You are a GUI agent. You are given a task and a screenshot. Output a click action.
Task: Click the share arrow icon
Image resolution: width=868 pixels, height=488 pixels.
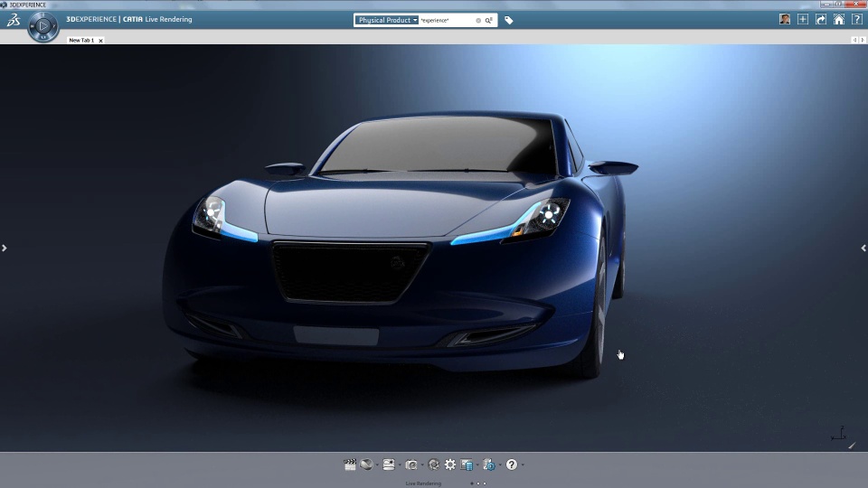[x=821, y=19]
